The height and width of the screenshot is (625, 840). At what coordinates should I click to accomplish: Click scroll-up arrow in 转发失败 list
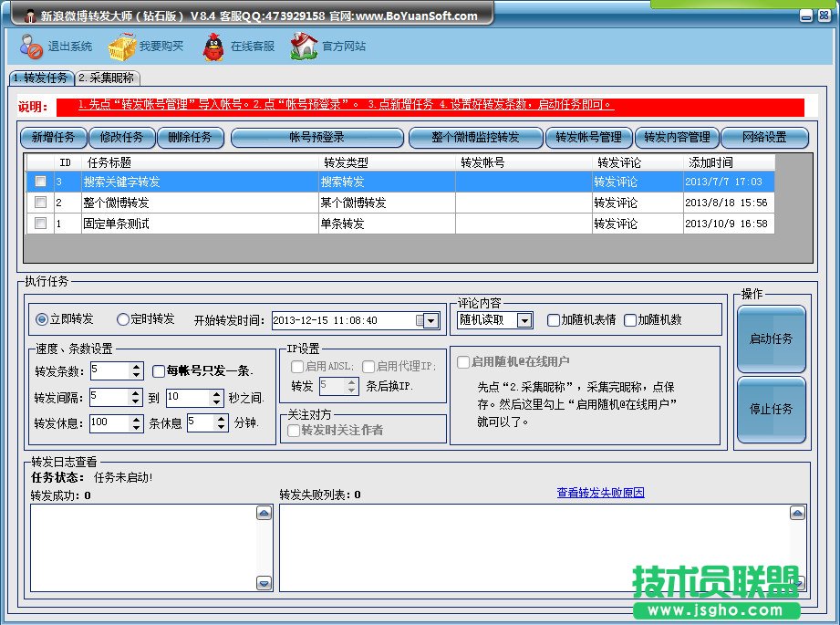798,514
